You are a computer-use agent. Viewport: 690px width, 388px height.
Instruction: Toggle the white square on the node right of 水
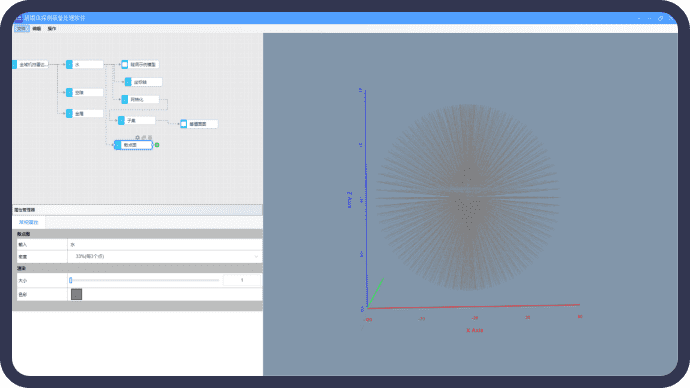click(x=125, y=64)
